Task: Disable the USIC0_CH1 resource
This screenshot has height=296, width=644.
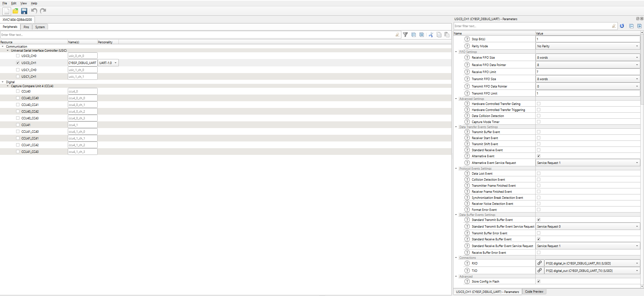Action: coord(18,63)
